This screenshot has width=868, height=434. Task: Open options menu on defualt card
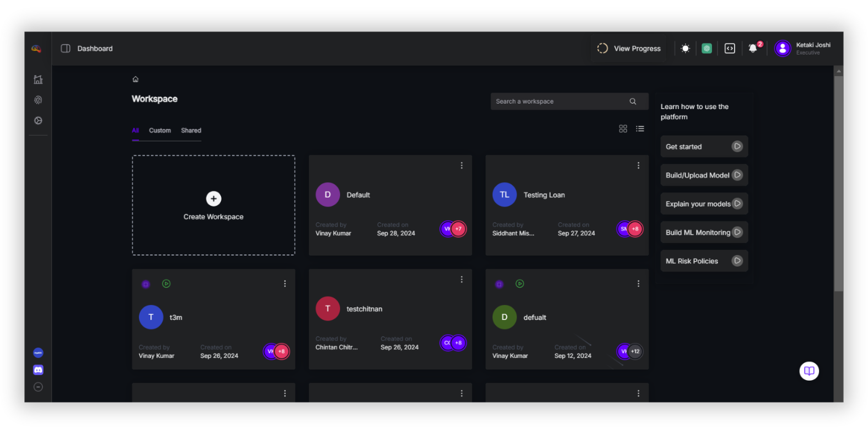click(638, 284)
